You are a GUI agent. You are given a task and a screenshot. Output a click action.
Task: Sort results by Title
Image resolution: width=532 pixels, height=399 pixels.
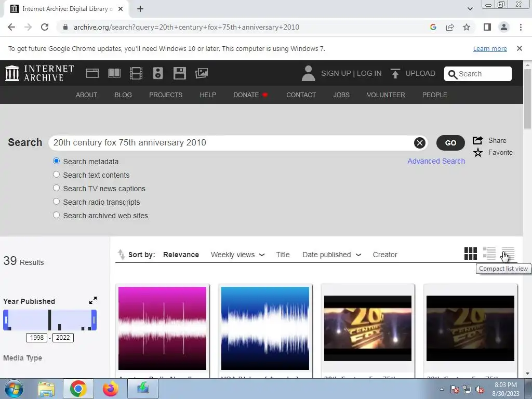[283, 255]
